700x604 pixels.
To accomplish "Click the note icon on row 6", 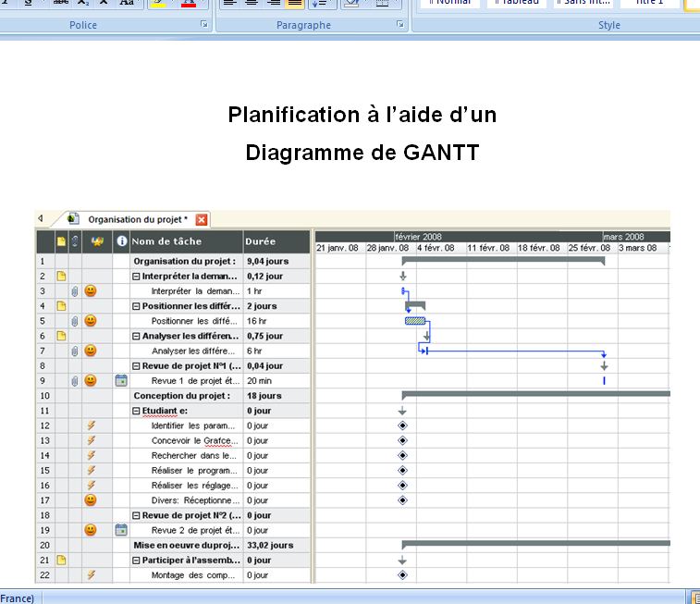I will 61,336.
